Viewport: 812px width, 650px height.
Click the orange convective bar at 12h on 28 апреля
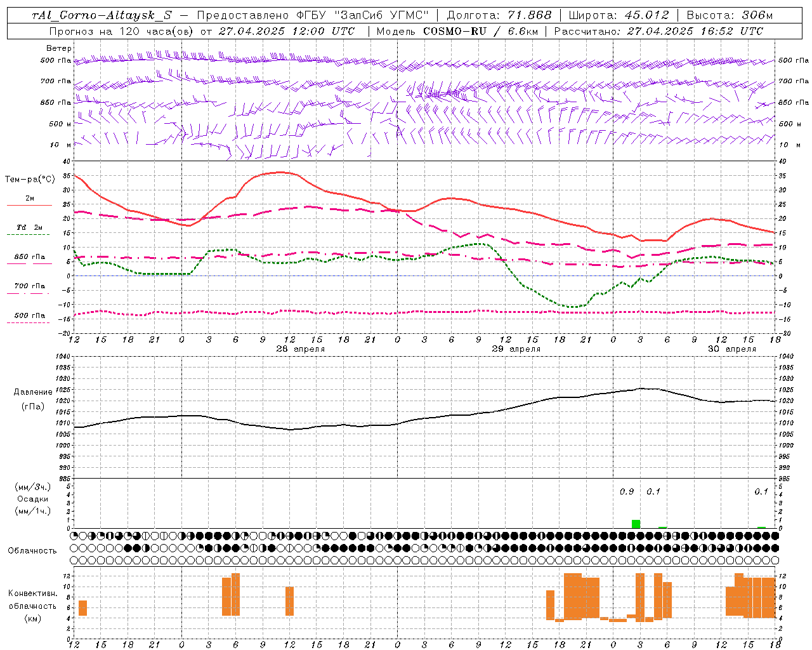tap(290, 601)
